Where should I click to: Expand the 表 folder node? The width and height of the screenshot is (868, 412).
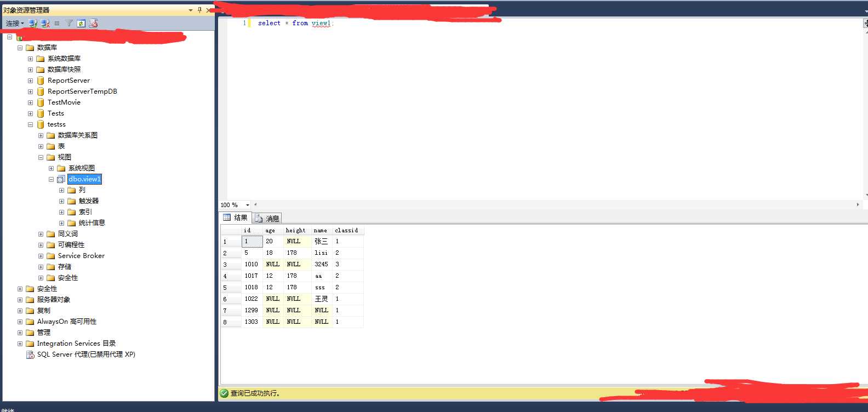pos(41,146)
